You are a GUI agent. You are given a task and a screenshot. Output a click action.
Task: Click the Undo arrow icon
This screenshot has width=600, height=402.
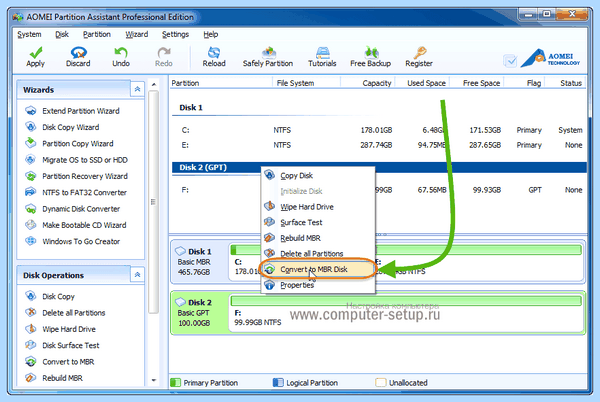coord(121,52)
